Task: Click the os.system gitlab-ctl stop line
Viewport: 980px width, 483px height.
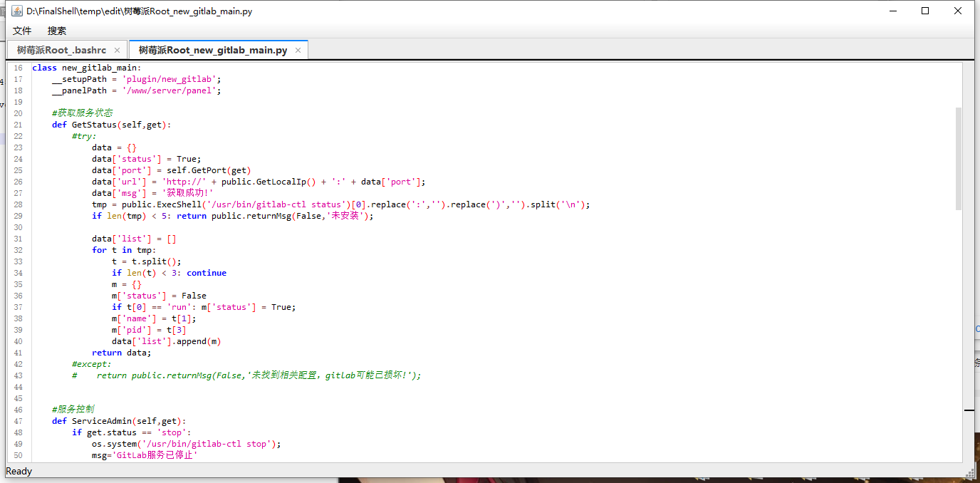Action: [x=187, y=444]
